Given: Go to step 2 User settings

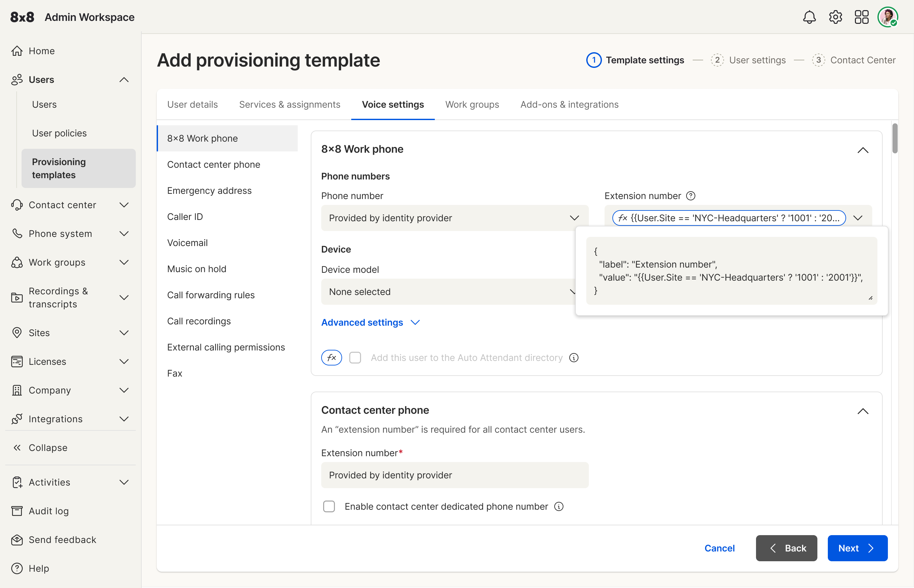Looking at the screenshot, I should [x=748, y=60].
